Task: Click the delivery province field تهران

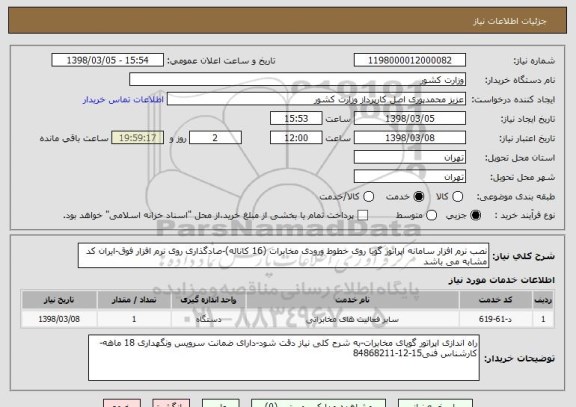Action: point(410,157)
